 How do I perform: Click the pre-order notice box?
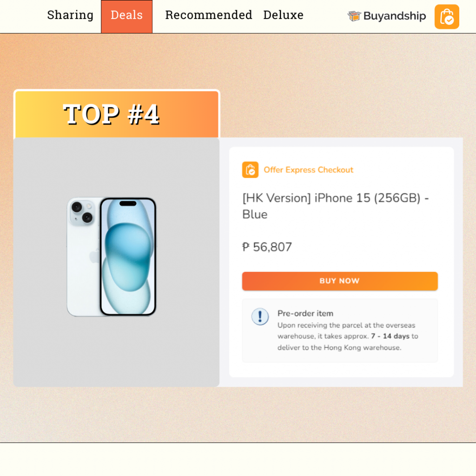click(x=340, y=331)
